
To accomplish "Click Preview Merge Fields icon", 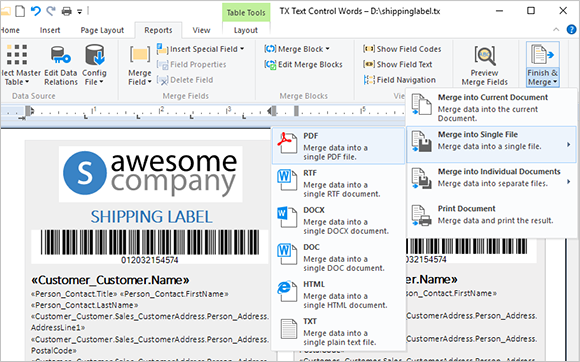I will tap(485, 55).
